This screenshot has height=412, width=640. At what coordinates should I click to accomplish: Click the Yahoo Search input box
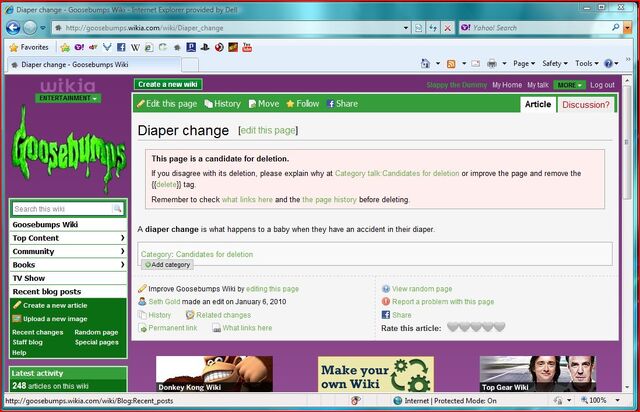pyautogui.click(x=535, y=27)
